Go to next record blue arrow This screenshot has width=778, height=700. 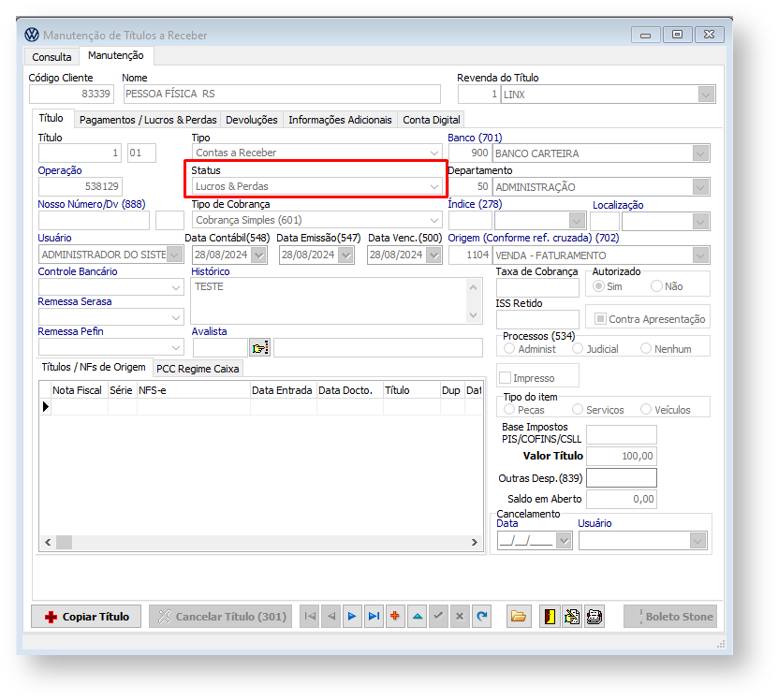click(352, 616)
